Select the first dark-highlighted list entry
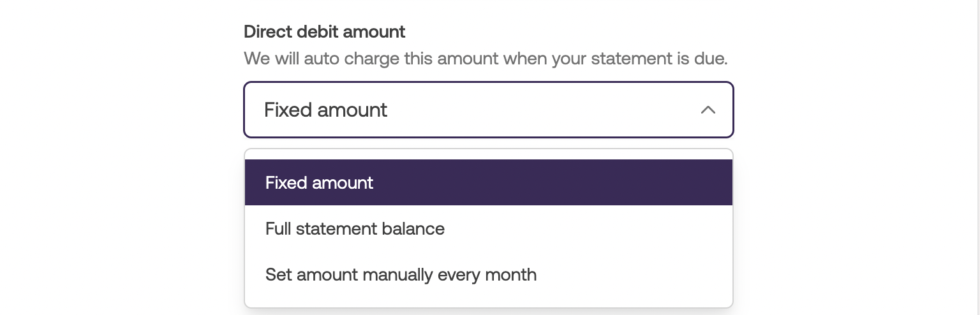This screenshot has width=980, height=315. click(488, 183)
